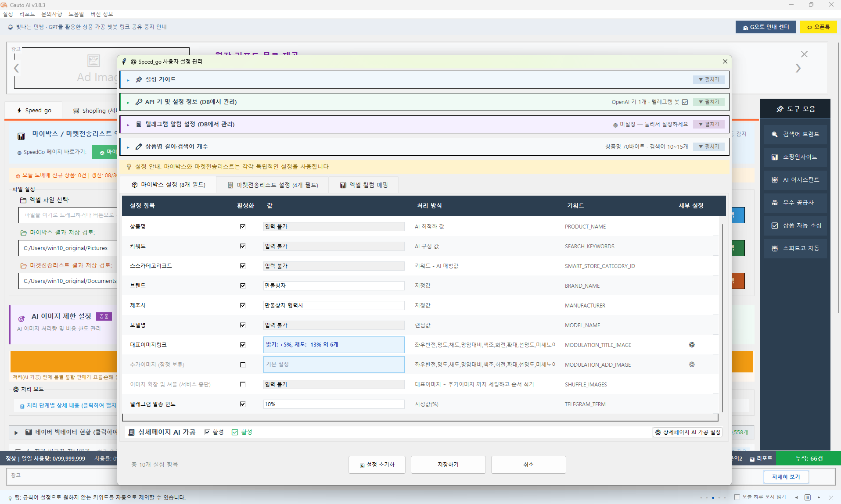Uncheck 활성화 checkbox for 상품명
This screenshot has height=504, width=841.
(242, 226)
